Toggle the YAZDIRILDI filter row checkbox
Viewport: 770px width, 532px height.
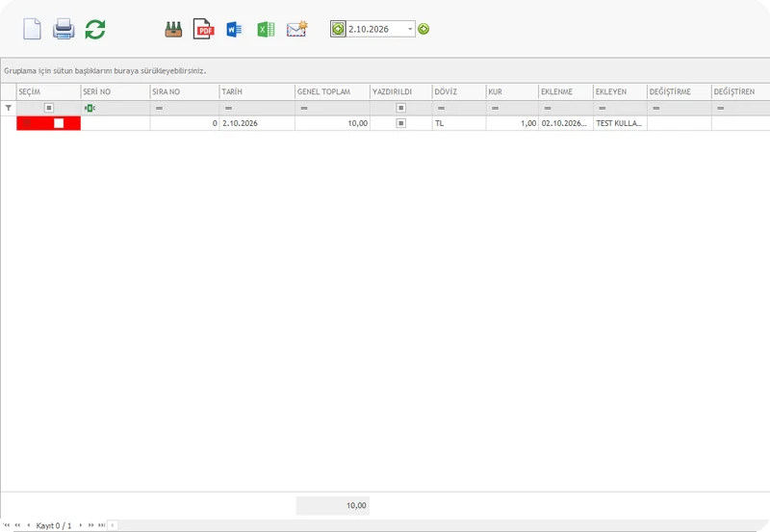[x=401, y=108]
